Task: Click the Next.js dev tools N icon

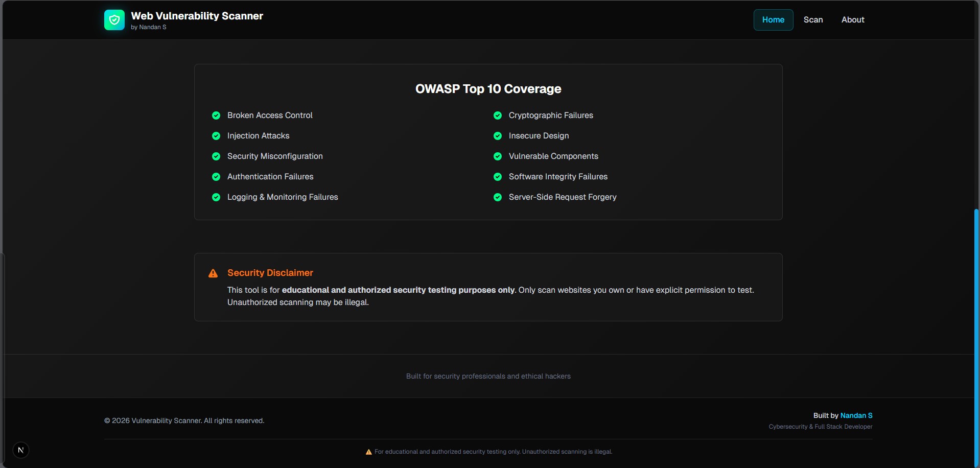Action: (x=21, y=450)
